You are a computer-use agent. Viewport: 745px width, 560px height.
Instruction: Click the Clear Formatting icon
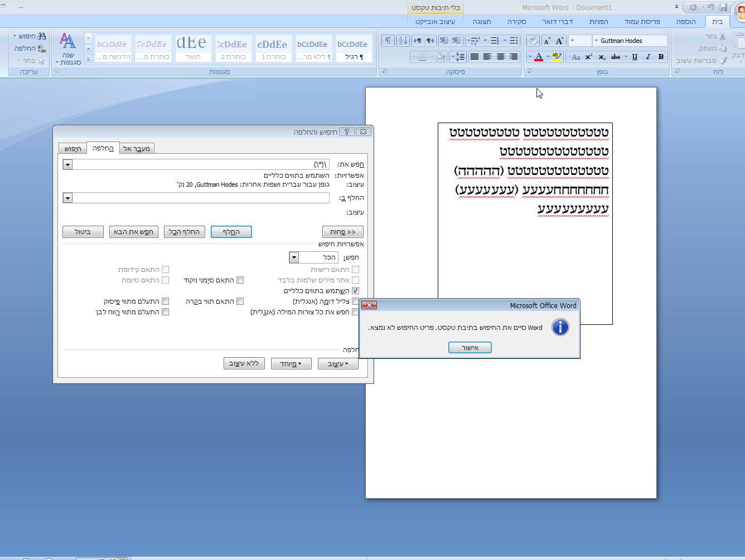pos(533,41)
